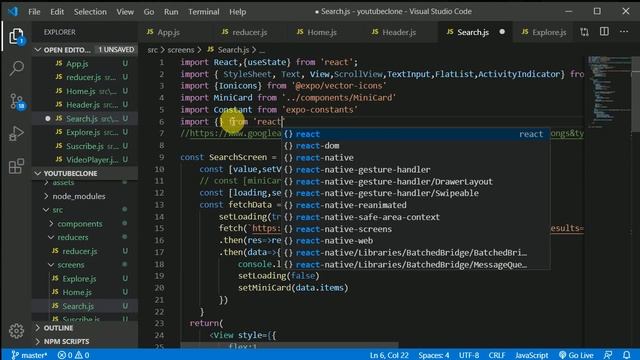Open the File menu
The height and width of the screenshot is (360, 640).
[x=34, y=11]
